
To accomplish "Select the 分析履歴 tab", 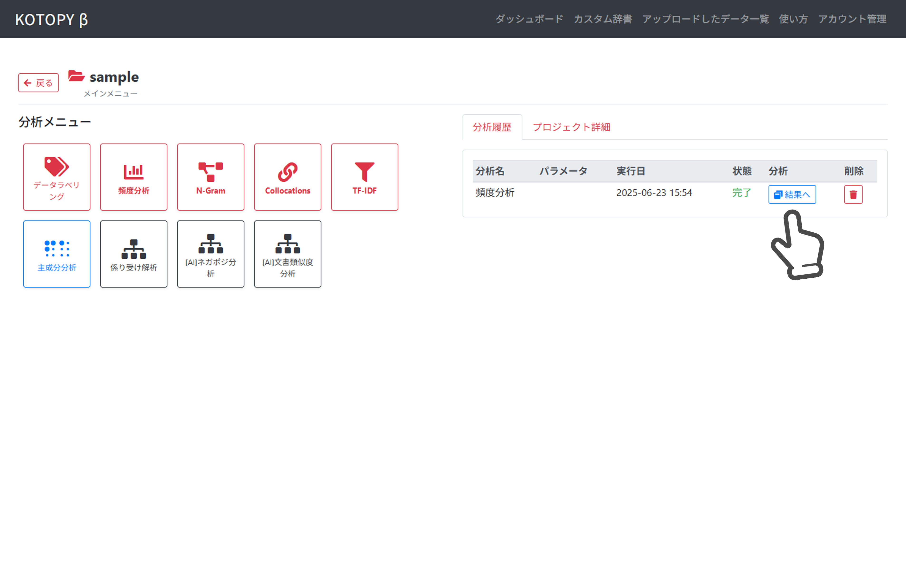I will pos(492,127).
